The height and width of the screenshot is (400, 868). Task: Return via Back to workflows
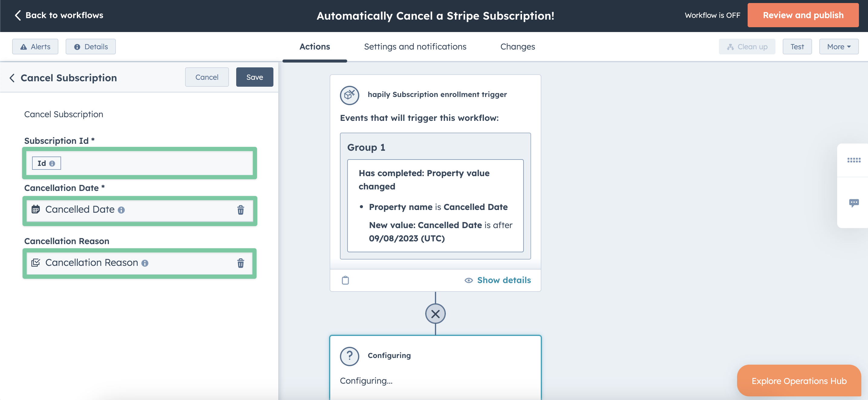click(x=59, y=15)
